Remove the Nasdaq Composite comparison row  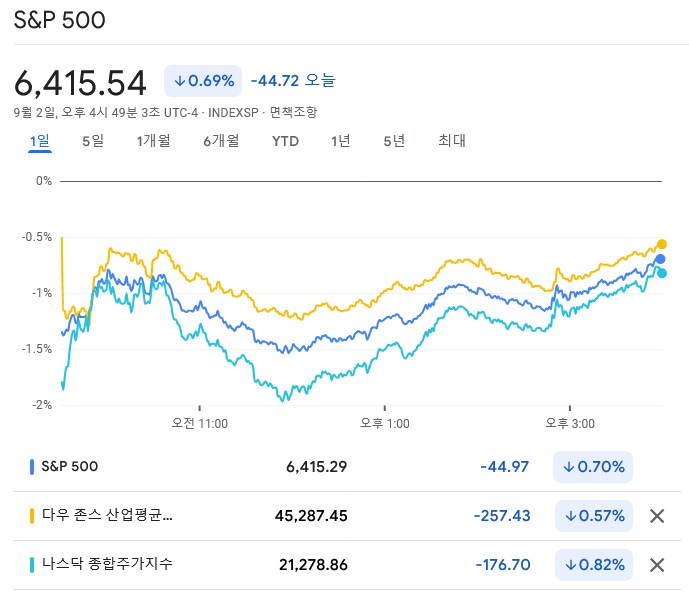[657, 565]
